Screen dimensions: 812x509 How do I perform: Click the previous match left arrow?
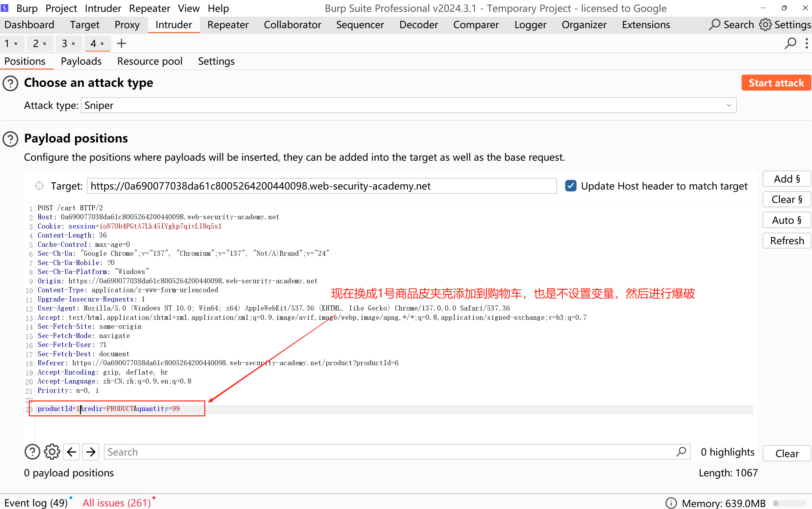click(71, 452)
